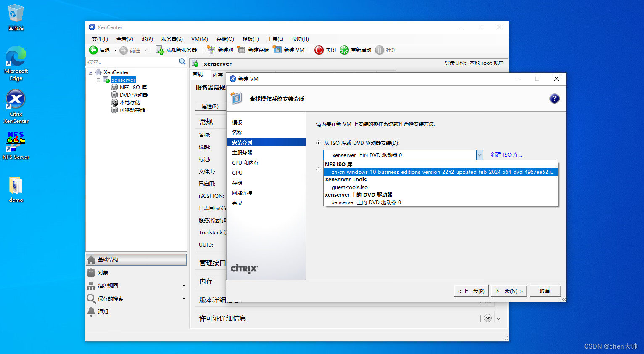Screen dimensions: 644x354
Task: Open the Back (后退) history dropdown arrow
Action: tap(115, 51)
